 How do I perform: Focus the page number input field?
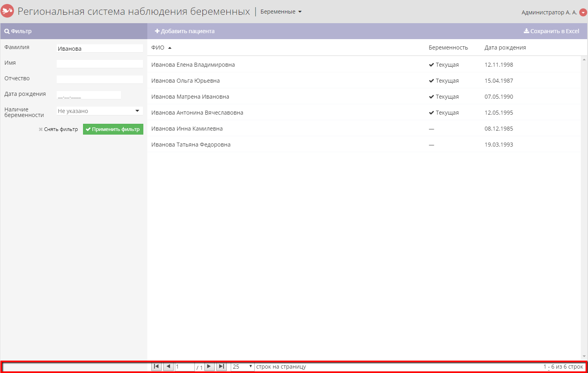point(185,367)
